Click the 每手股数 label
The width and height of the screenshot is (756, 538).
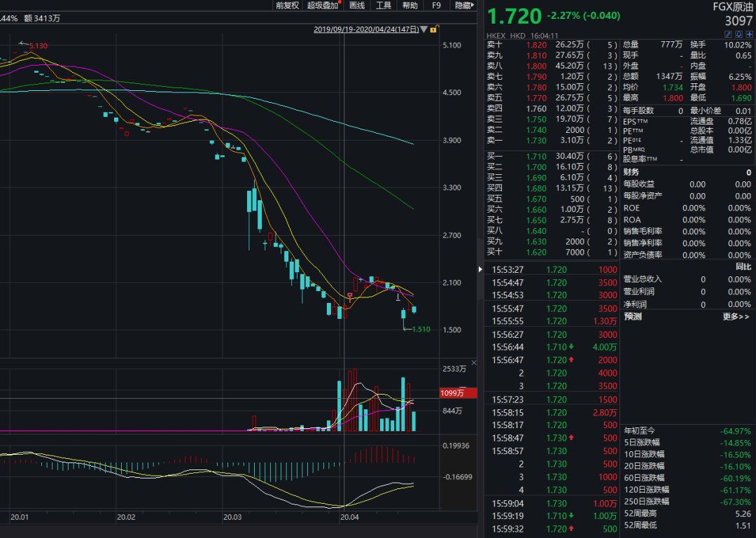pos(638,111)
